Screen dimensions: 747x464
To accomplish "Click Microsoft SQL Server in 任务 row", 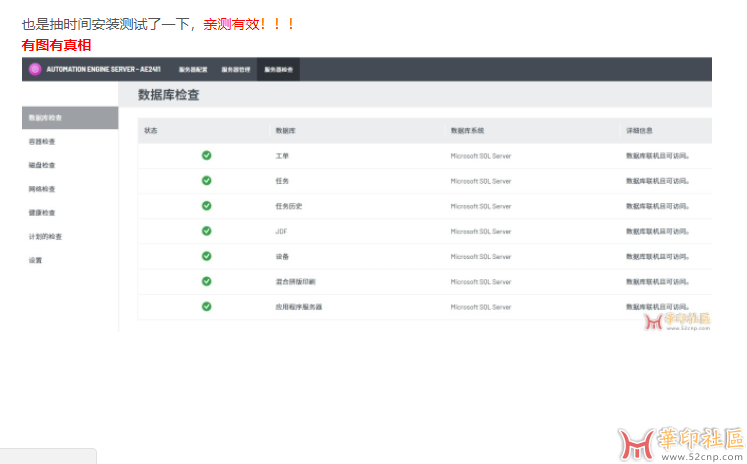I will pos(481,181).
